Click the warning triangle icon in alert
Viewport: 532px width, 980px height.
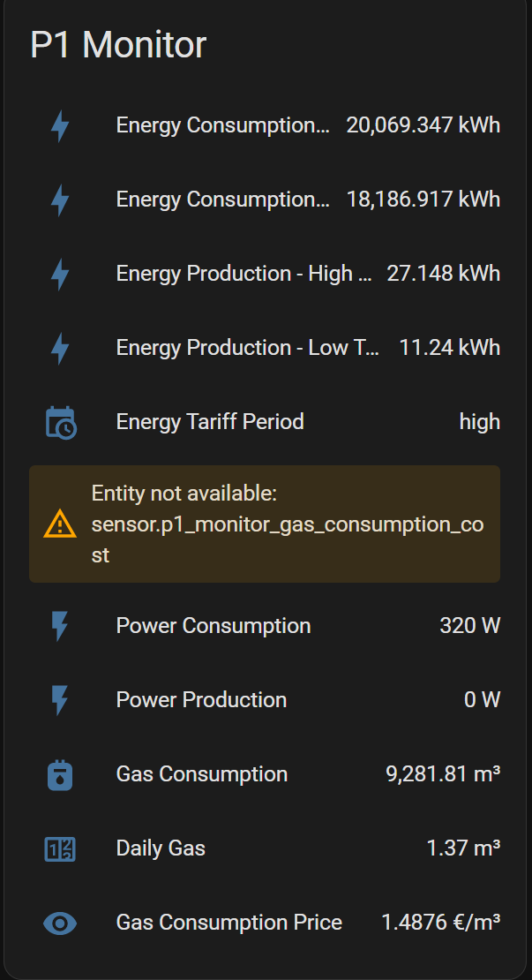pos(59,524)
